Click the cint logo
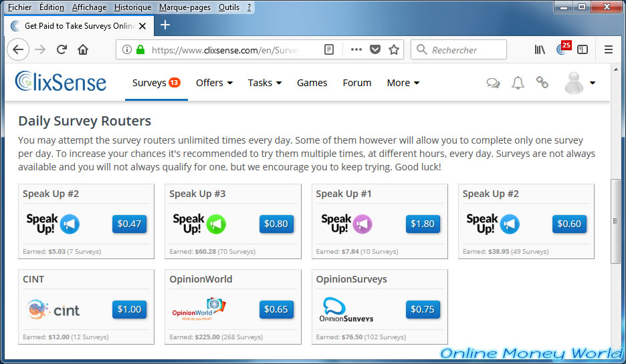The width and height of the screenshot is (626, 364). (x=53, y=310)
